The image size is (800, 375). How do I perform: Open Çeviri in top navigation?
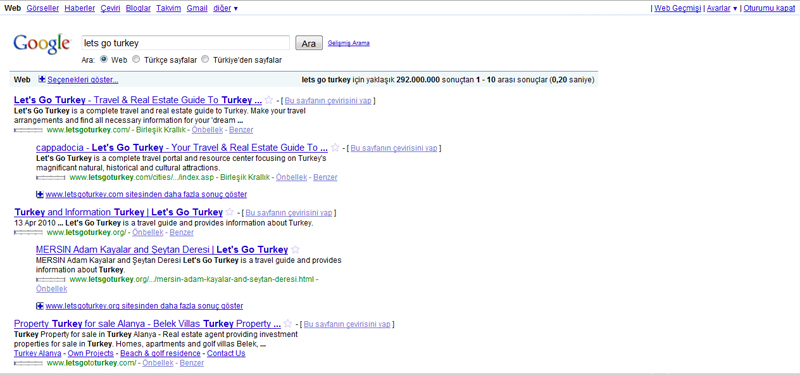pos(110,8)
